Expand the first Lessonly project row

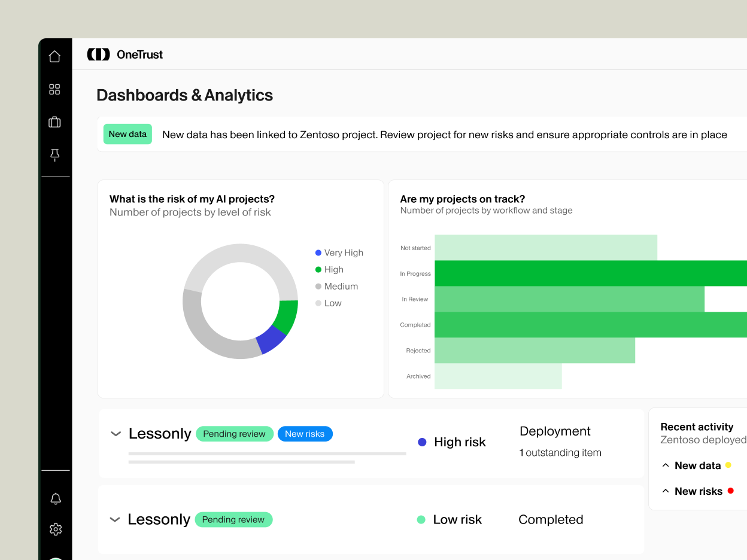coord(115,434)
